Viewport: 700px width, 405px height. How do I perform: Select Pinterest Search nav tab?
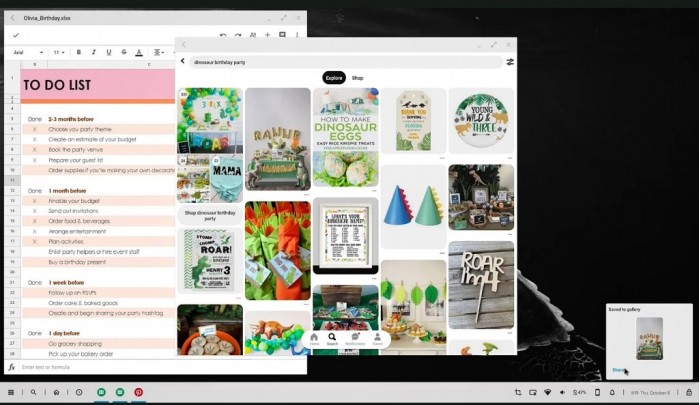[x=332, y=339]
